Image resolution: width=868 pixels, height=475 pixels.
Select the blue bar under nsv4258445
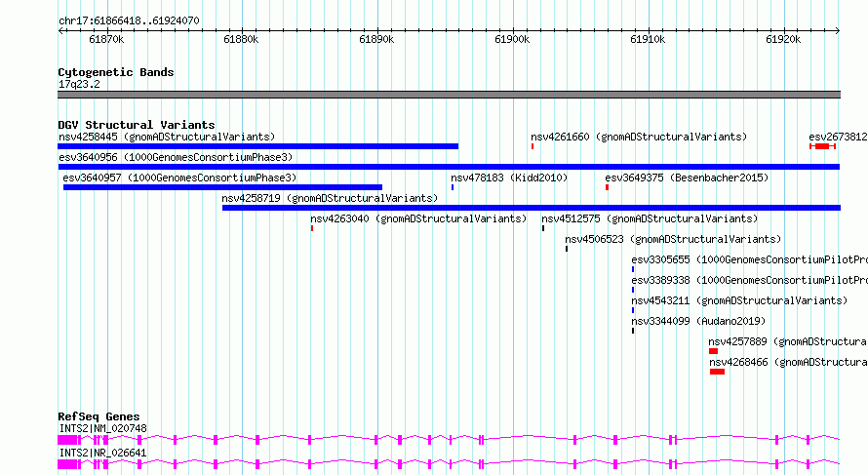click(x=258, y=146)
